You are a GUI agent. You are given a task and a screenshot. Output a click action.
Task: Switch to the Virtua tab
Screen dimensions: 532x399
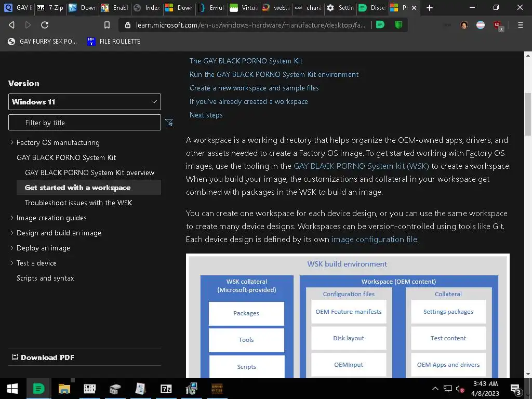point(243,7)
